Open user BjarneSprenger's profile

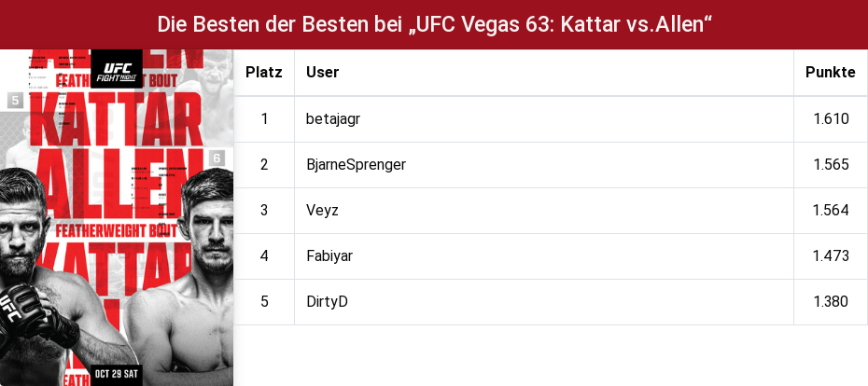356,165
